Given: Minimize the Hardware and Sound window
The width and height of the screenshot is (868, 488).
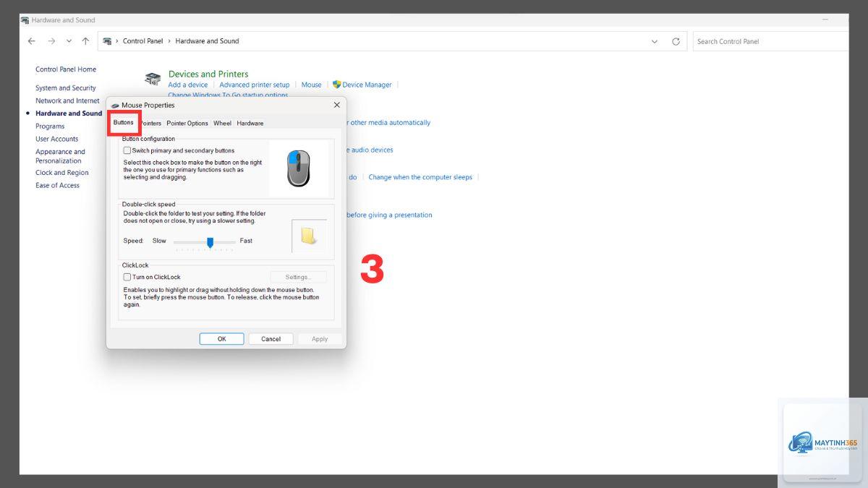Looking at the screenshot, I should point(825,20).
